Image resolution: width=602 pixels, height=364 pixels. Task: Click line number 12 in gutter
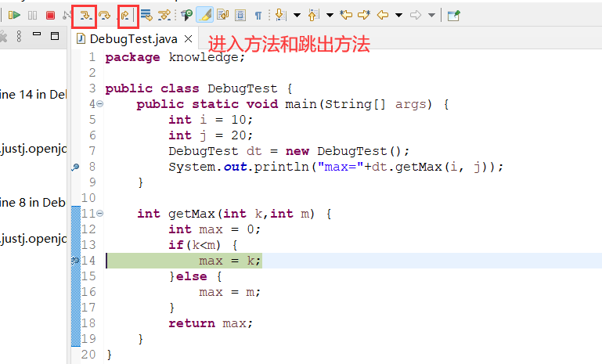pyautogui.click(x=88, y=229)
